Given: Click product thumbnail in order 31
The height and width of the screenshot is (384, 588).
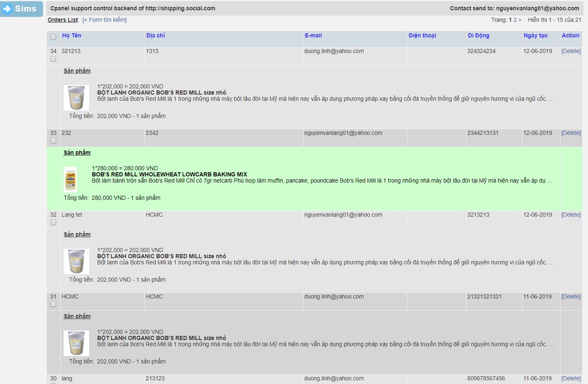Looking at the screenshot, I should (76, 343).
